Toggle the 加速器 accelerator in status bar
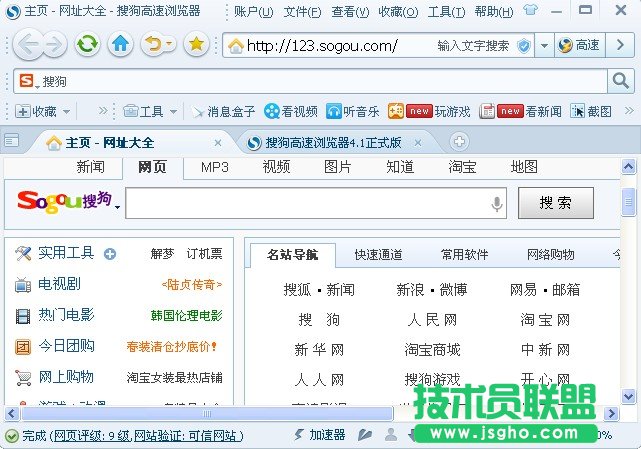 point(318,435)
